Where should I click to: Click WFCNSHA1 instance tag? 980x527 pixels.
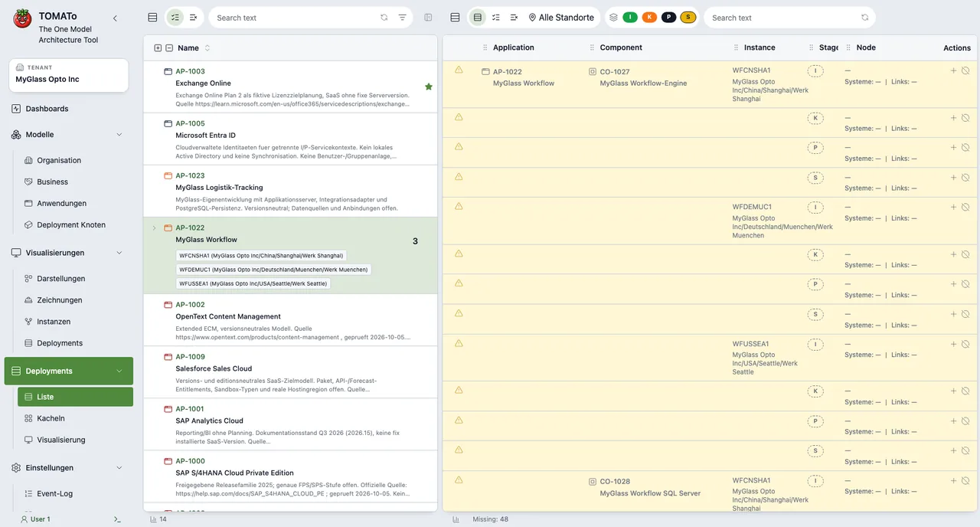(261, 256)
